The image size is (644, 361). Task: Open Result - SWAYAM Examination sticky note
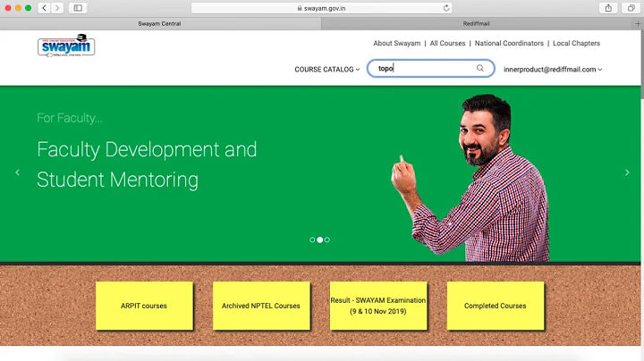coord(378,306)
